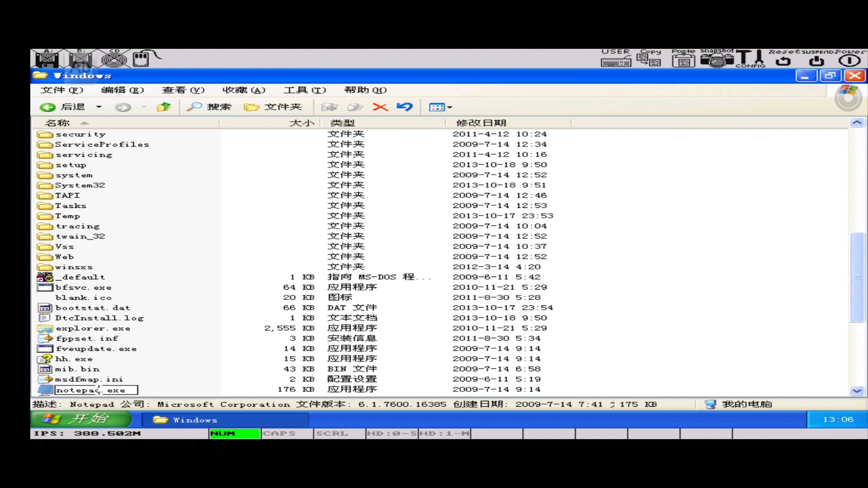The height and width of the screenshot is (488, 868).
Task: Select the bootstat.dat file
Action: tap(84, 308)
